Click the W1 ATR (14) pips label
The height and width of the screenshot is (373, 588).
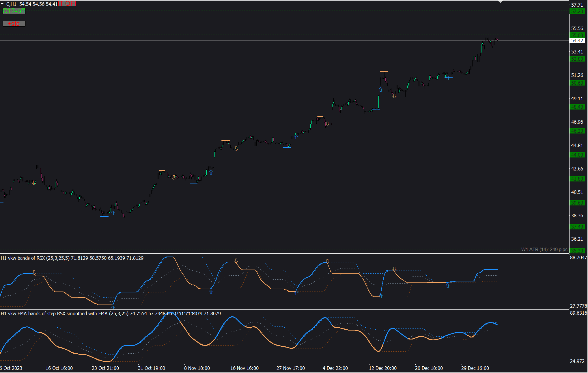coord(544,249)
